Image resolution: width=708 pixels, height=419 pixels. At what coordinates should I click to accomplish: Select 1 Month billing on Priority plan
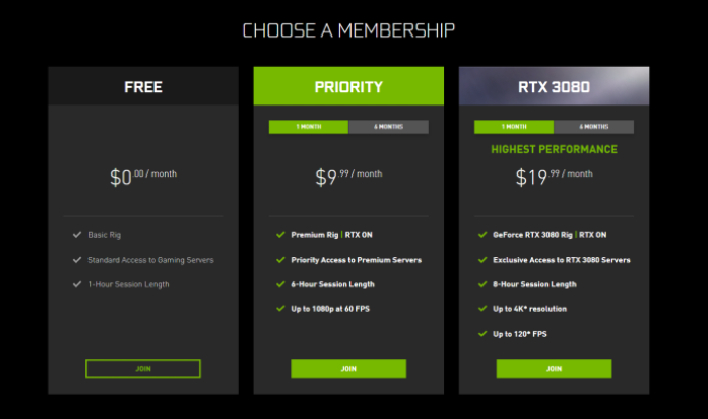308,127
